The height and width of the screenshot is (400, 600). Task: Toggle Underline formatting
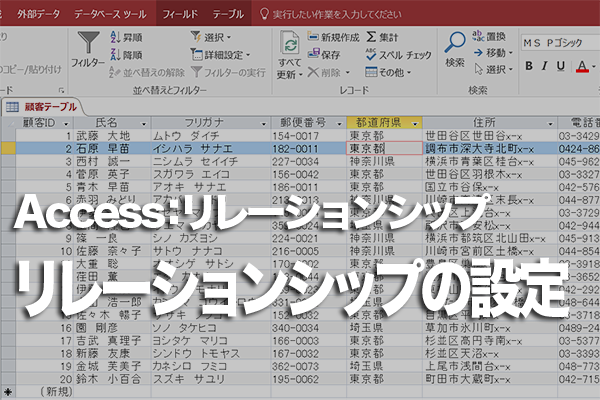point(561,66)
